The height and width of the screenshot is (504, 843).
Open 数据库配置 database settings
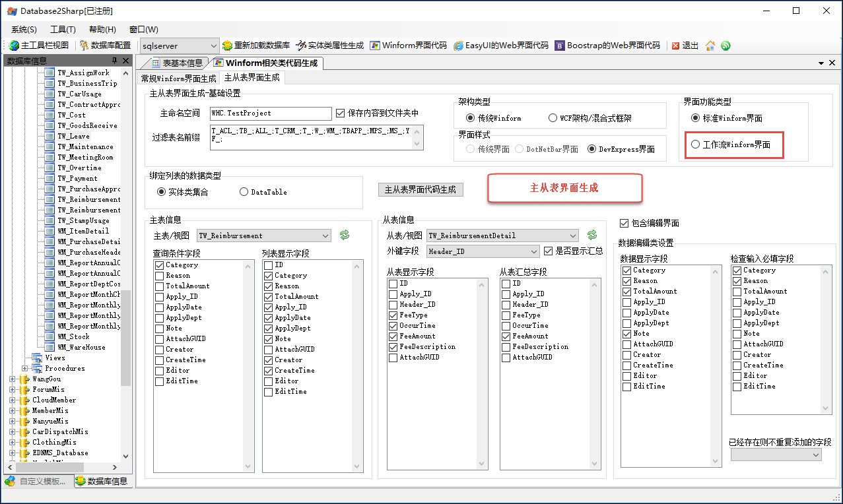[105, 46]
